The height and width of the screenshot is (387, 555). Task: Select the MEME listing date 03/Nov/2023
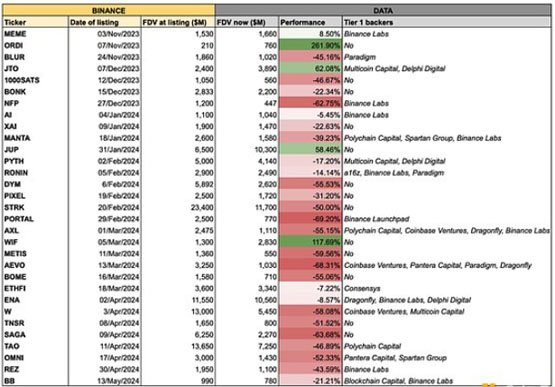[105, 34]
